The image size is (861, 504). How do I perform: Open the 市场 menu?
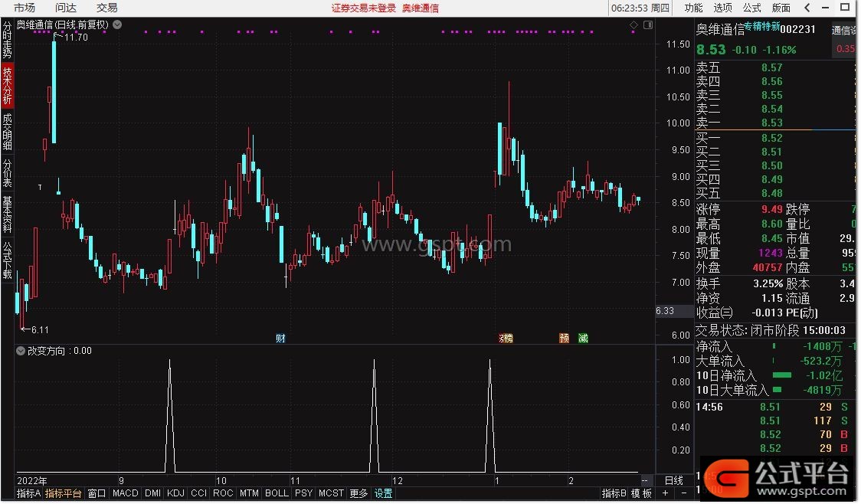25,8
